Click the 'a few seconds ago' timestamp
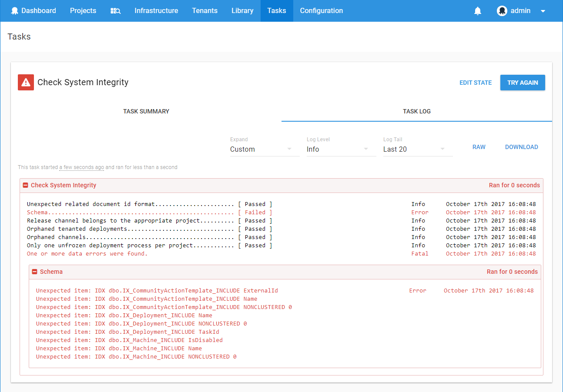Screen dimensions: 563x392 [81, 167]
